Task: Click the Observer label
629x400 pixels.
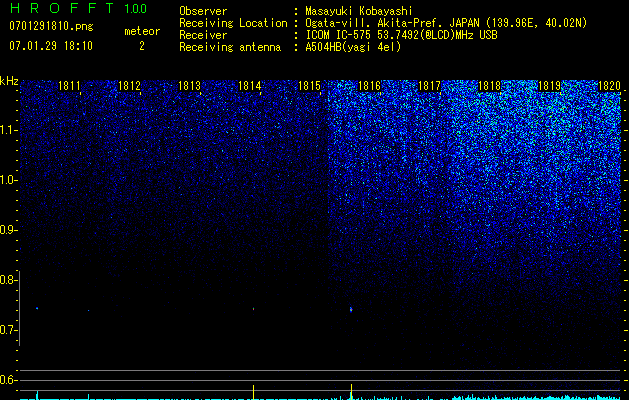Action: pyautogui.click(x=203, y=11)
